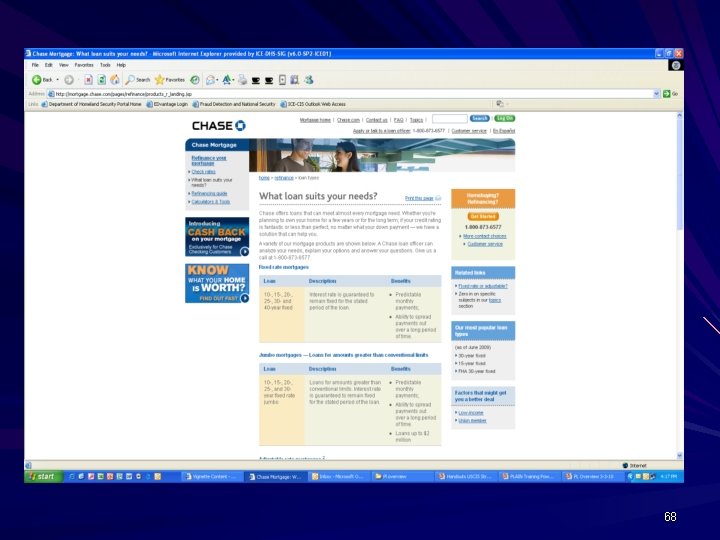
Task: Click the Mortgage home link
Action: pyautogui.click(x=315, y=120)
